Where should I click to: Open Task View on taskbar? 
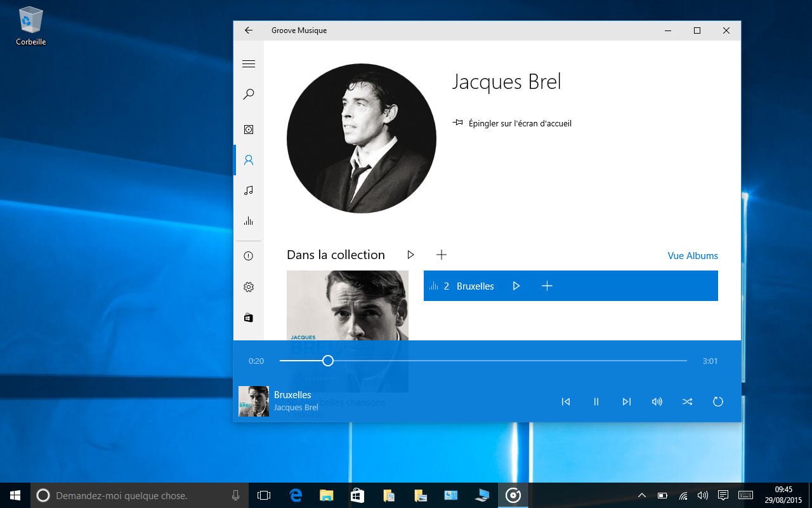(x=264, y=495)
